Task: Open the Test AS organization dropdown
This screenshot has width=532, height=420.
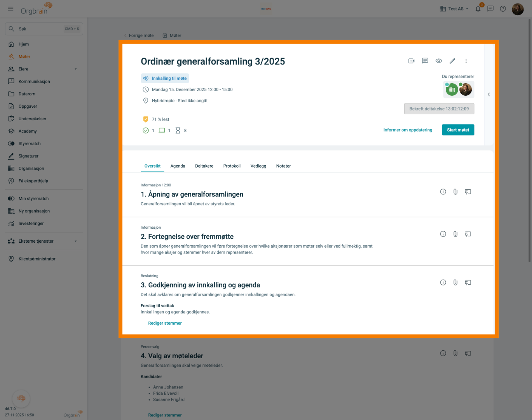Action: pos(454,9)
